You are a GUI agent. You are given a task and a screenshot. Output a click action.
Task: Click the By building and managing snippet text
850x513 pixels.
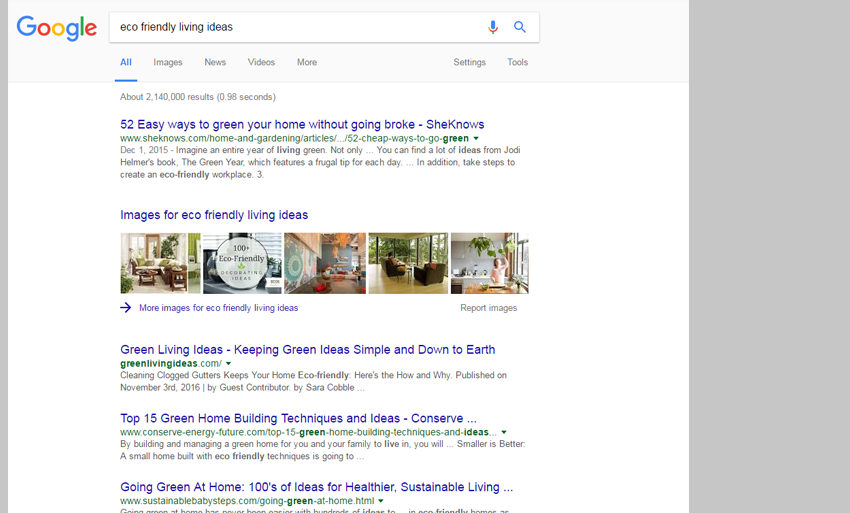pyautogui.click(x=323, y=450)
